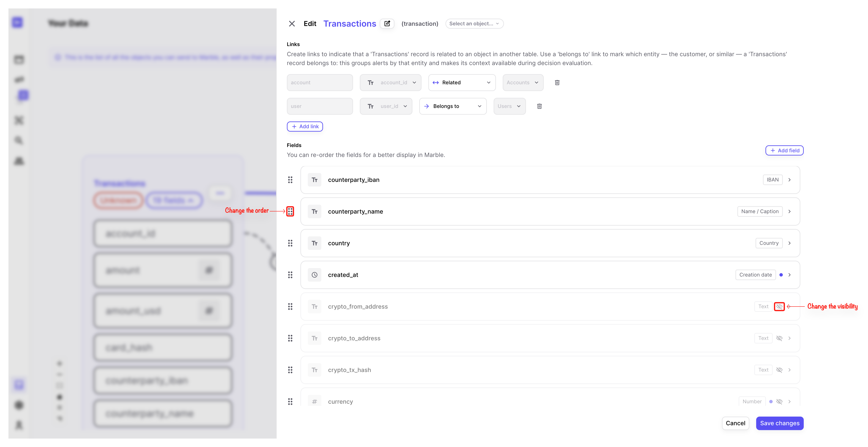Viewport: 868px width, 447px height.
Task: Click the Text tag on crypto_from_address
Action: coord(763,306)
